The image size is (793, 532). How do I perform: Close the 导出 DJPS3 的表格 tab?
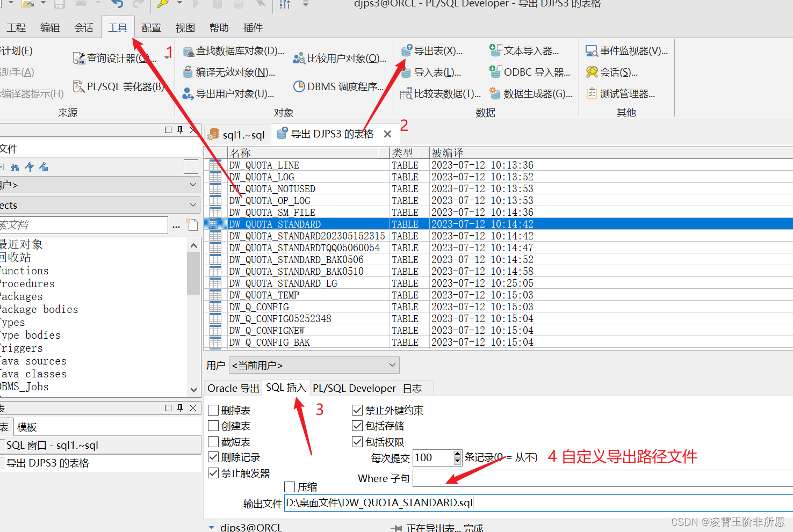click(387, 134)
